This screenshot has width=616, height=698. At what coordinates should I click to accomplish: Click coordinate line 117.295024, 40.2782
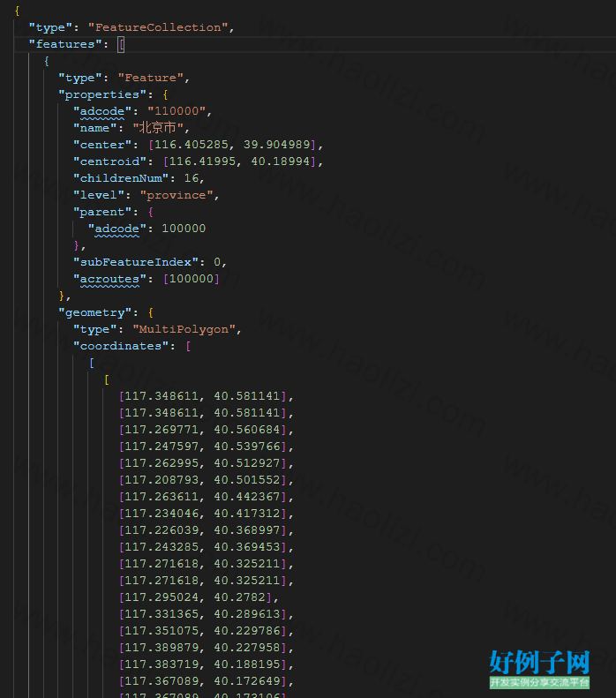(199, 597)
